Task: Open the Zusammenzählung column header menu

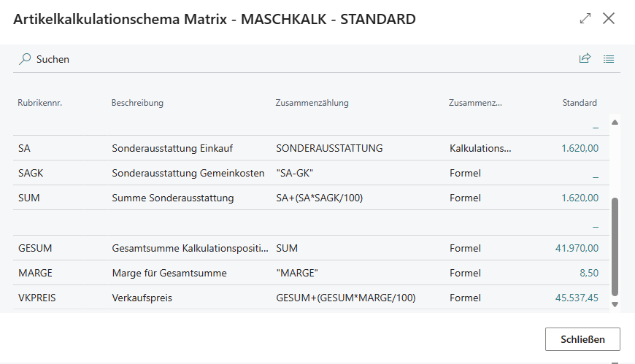Action: (x=312, y=103)
